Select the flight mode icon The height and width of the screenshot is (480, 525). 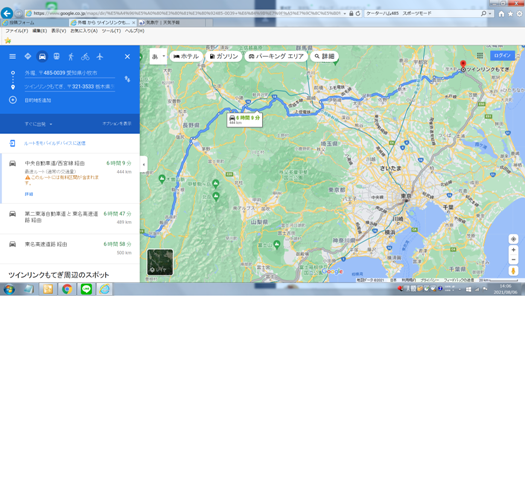pyautogui.click(x=100, y=56)
